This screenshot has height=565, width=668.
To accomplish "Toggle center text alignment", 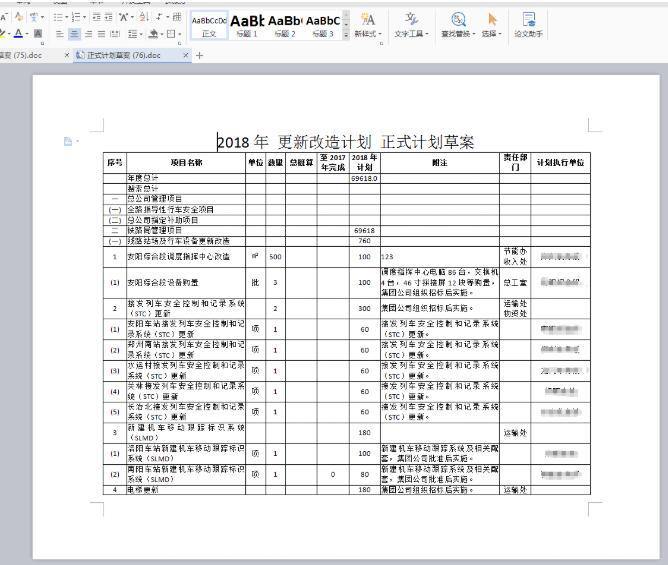I will [74, 33].
